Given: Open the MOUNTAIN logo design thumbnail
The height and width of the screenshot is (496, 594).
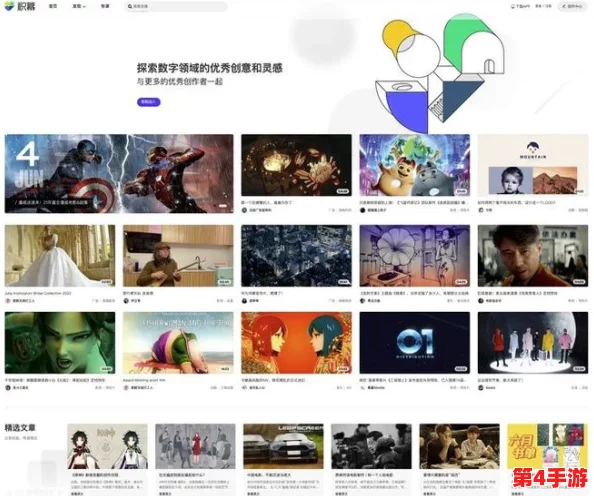Looking at the screenshot, I should pos(533,165).
